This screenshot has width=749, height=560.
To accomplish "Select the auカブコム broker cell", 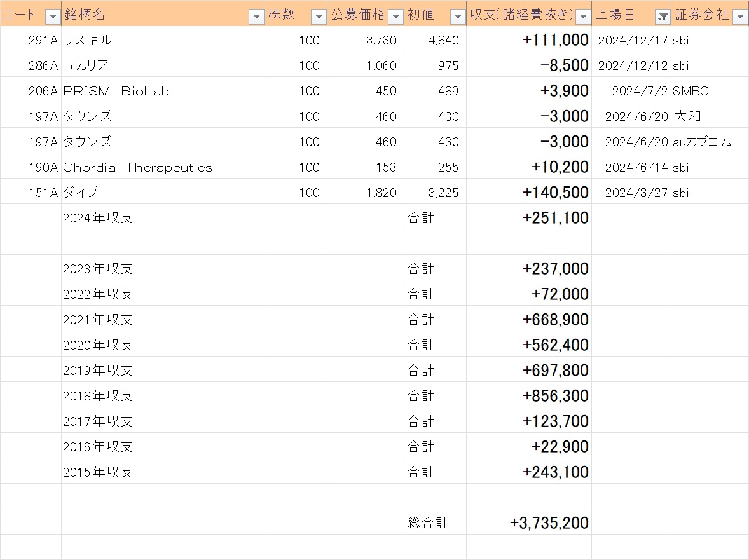I will pyautogui.click(x=710, y=140).
